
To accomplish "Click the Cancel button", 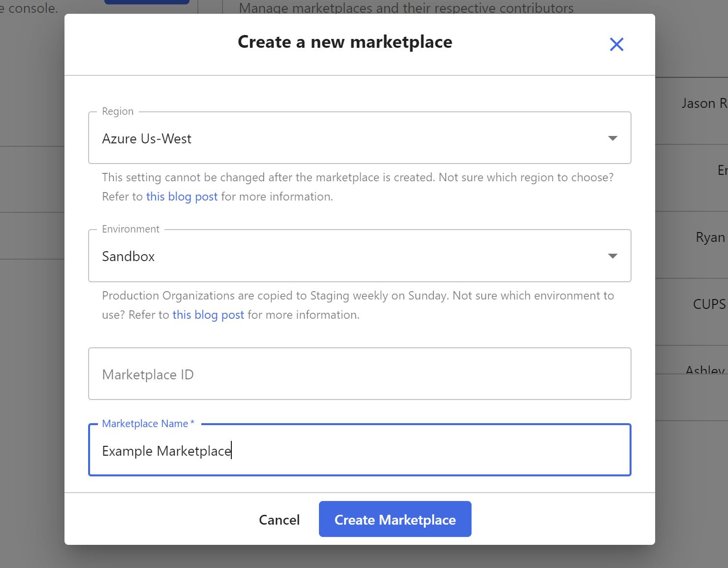I will [x=279, y=519].
